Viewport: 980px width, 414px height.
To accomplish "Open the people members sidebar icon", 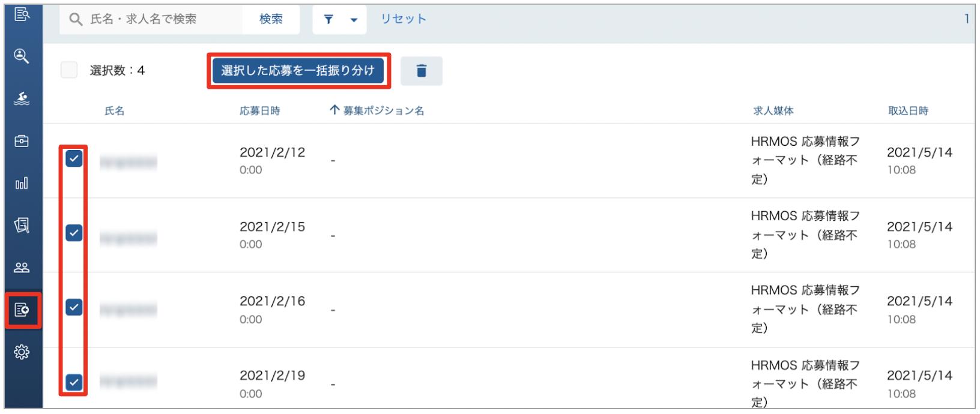I will pyautogui.click(x=22, y=268).
